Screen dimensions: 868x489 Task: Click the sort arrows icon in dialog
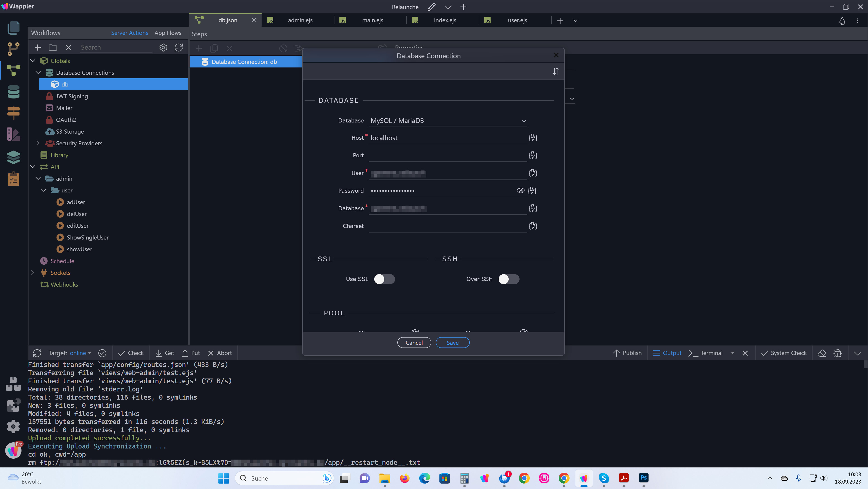(x=556, y=72)
